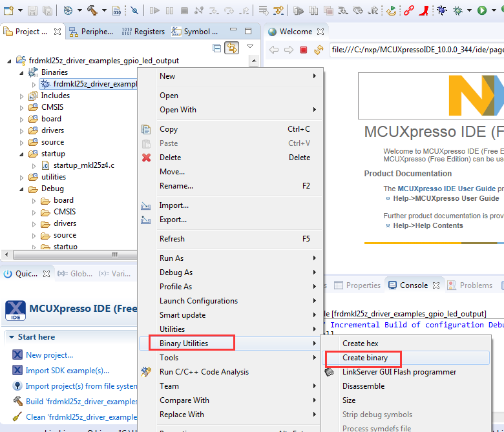Click the Clean 'frdmkl25z_driver_example' link

click(81, 417)
